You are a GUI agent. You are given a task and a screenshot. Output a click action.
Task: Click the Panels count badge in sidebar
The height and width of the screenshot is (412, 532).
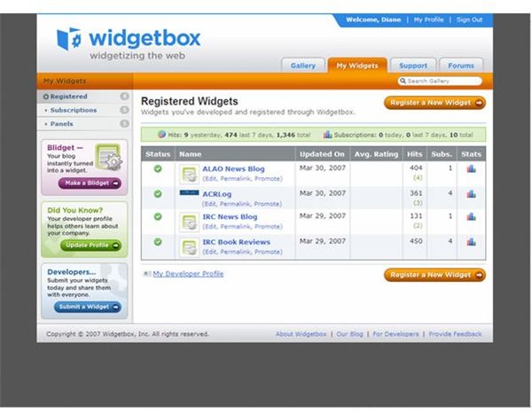pyautogui.click(x=124, y=123)
